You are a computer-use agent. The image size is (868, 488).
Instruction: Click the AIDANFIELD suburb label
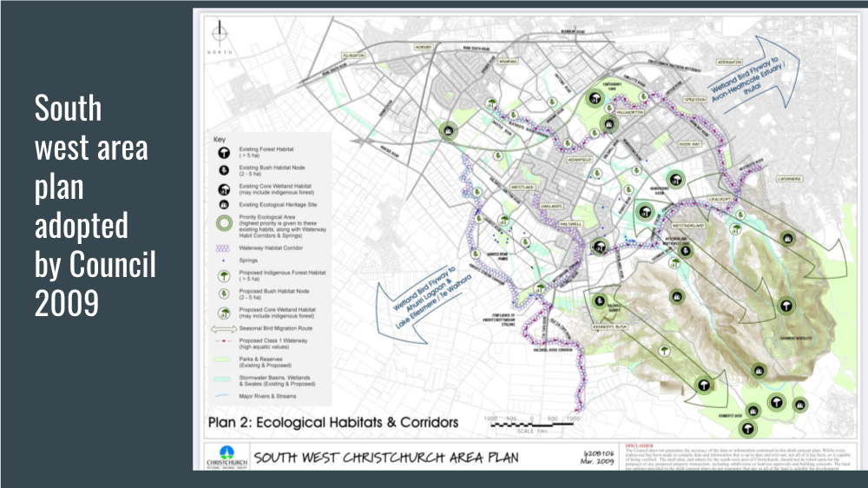click(x=580, y=160)
